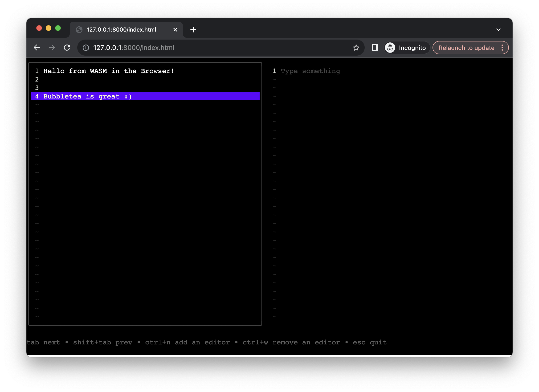Viewport: 539px width, 392px height.
Task: Click the reload/refresh page icon
Action: pos(67,48)
